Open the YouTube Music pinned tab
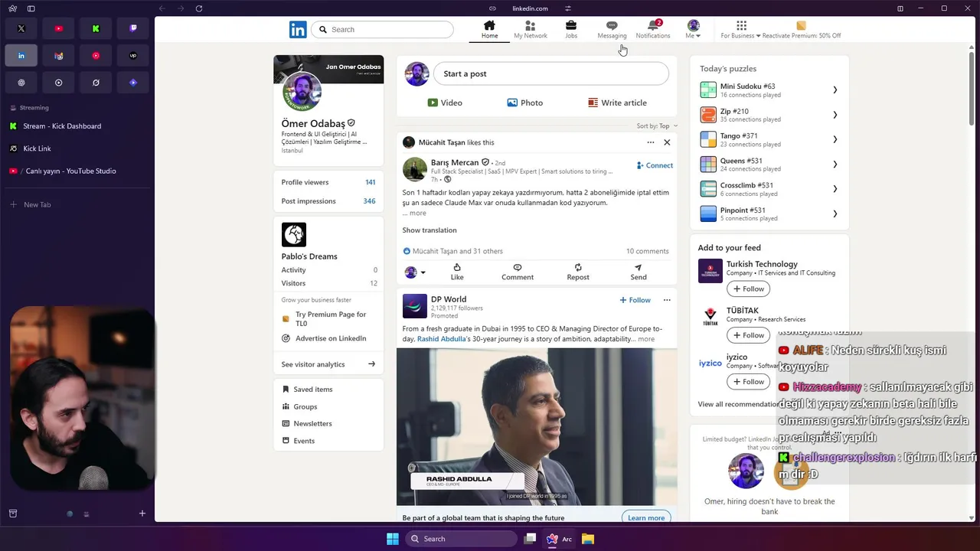The image size is (980, 551). (96, 56)
